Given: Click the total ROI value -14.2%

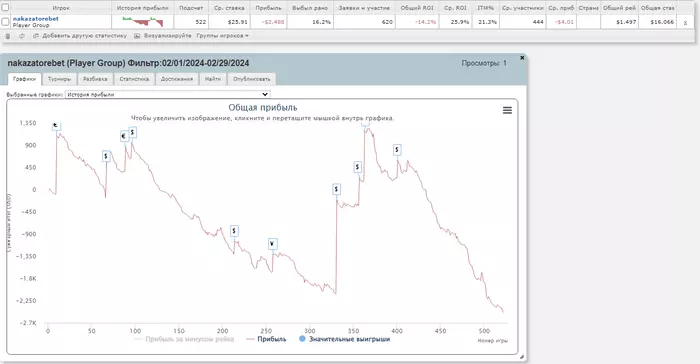Looking at the screenshot, I should (425, 22).
